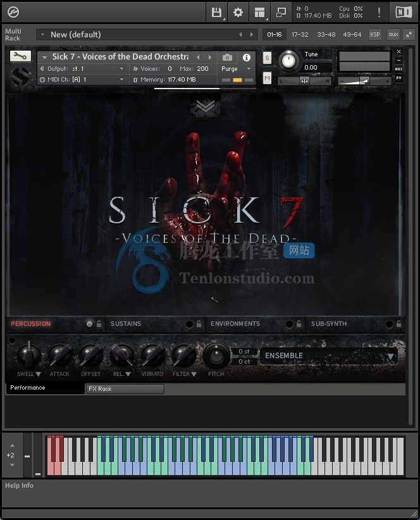The width and height of the screenshot is (420, 520).
Task: Select next instrument preset arrow
Action: coord(210,58)
